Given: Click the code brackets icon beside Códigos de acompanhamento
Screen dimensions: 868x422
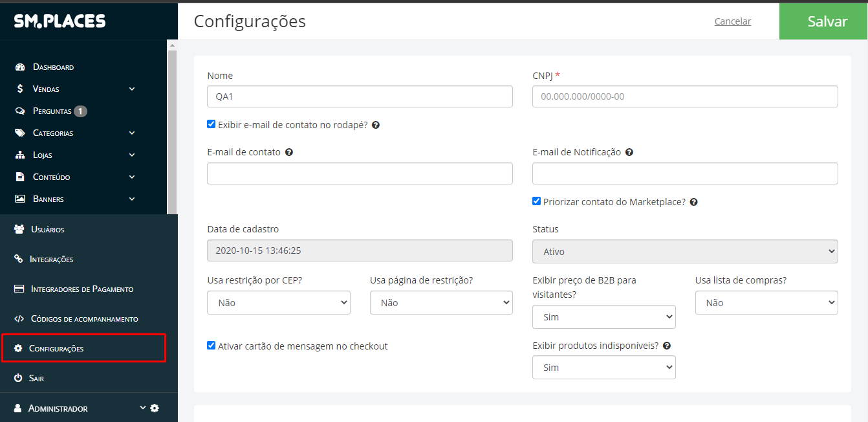Looking at the screenshot, I should (x=19, y=318).
